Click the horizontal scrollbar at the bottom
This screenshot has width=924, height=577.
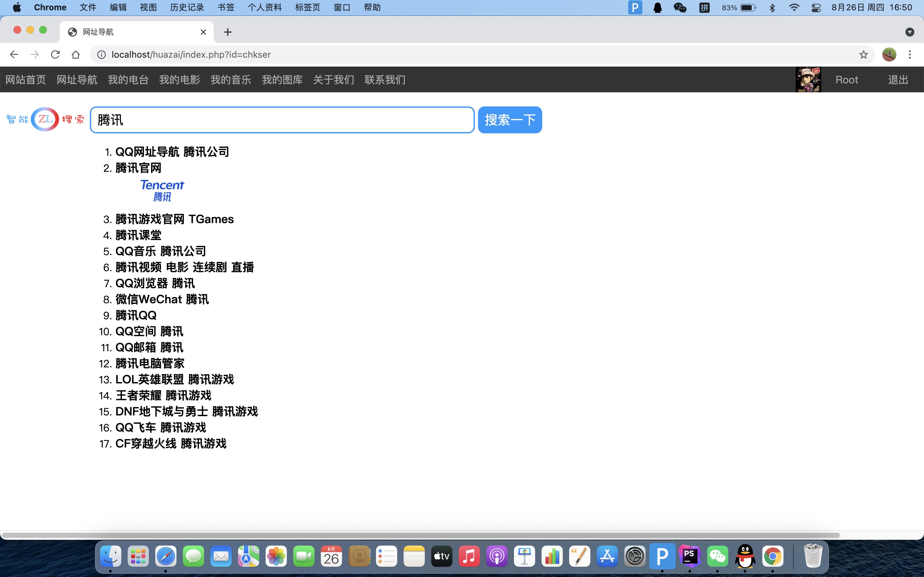420,535
